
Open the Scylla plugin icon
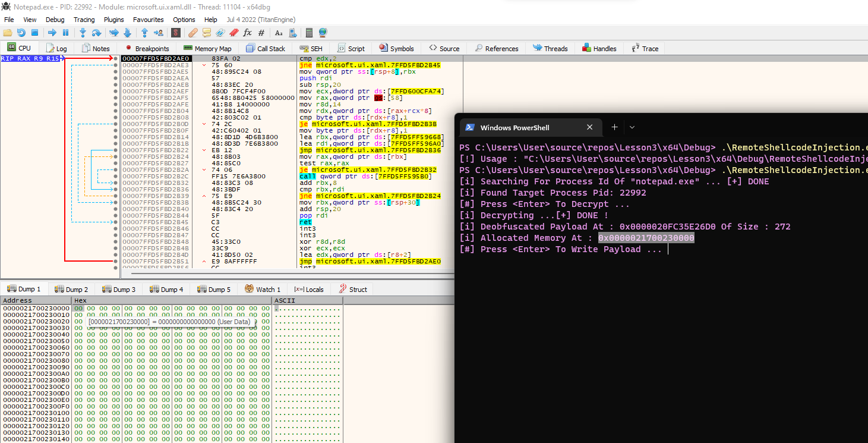coord(176,33)
